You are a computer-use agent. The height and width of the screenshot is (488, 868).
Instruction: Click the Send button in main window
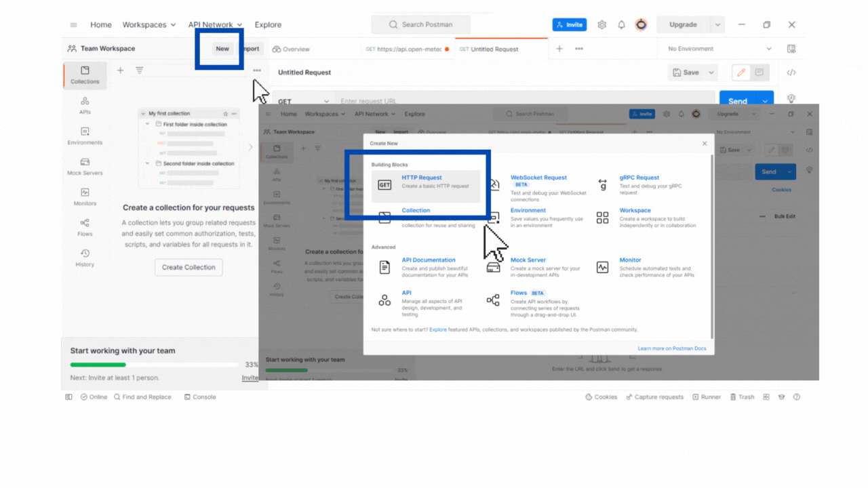tap(738, 101)
